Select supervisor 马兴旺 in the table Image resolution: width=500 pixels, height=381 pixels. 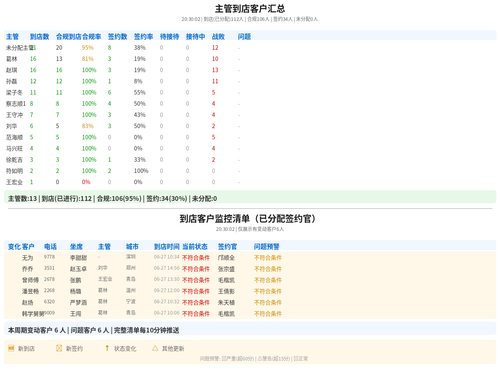[14, 149]
